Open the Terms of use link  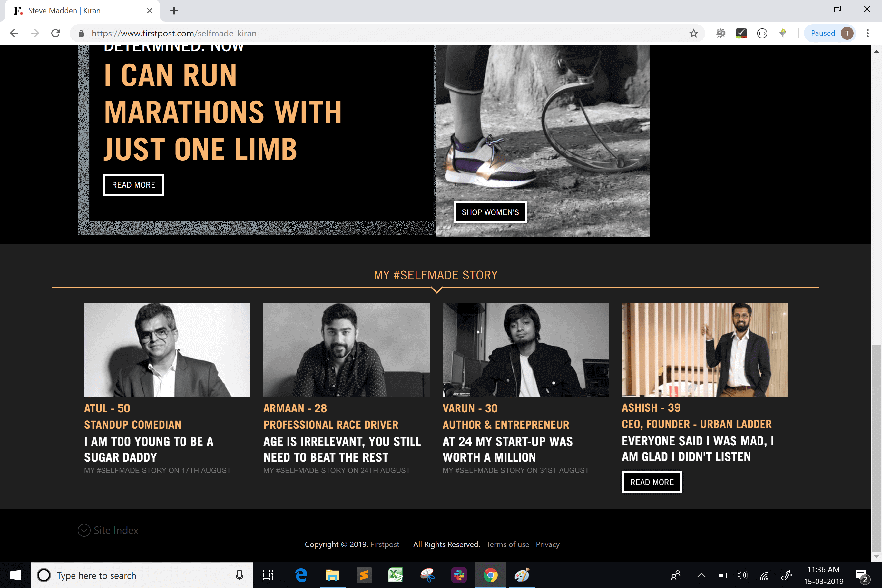pyautogui.click(x=508, y=544)
